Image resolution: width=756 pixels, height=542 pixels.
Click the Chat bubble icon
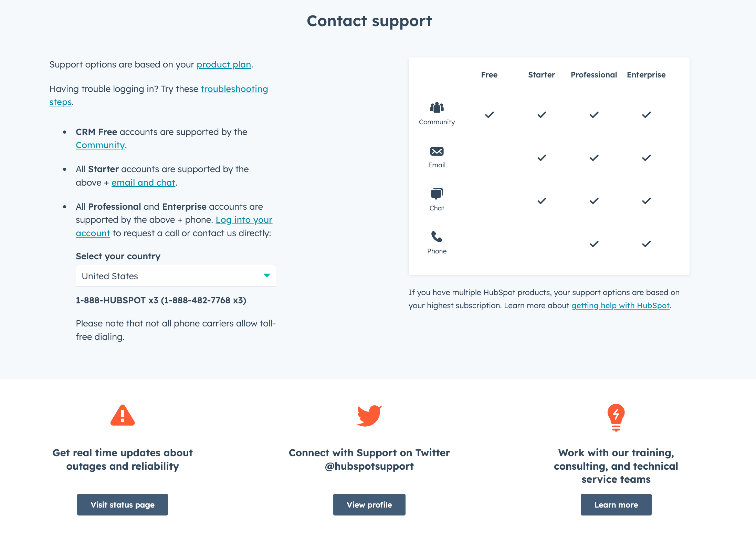point(437,194)
